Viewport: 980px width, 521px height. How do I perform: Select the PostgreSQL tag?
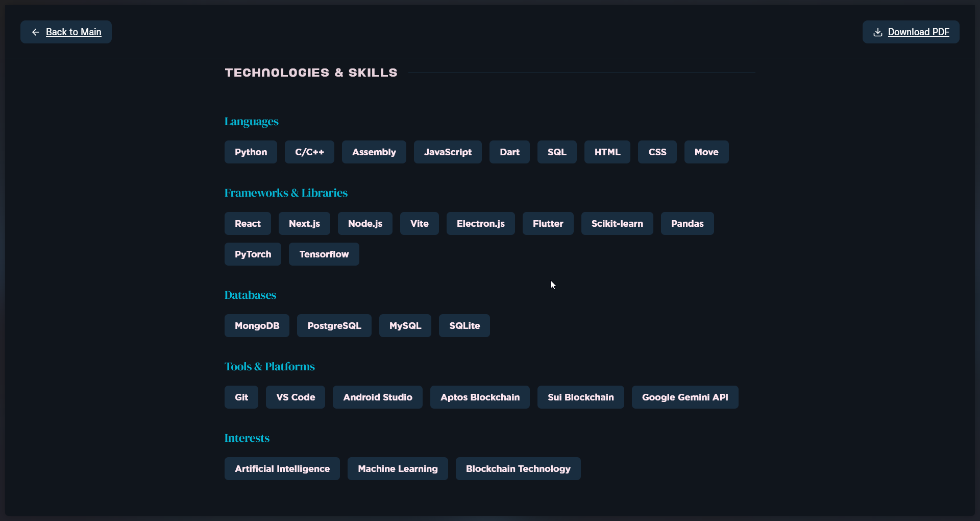334,326
